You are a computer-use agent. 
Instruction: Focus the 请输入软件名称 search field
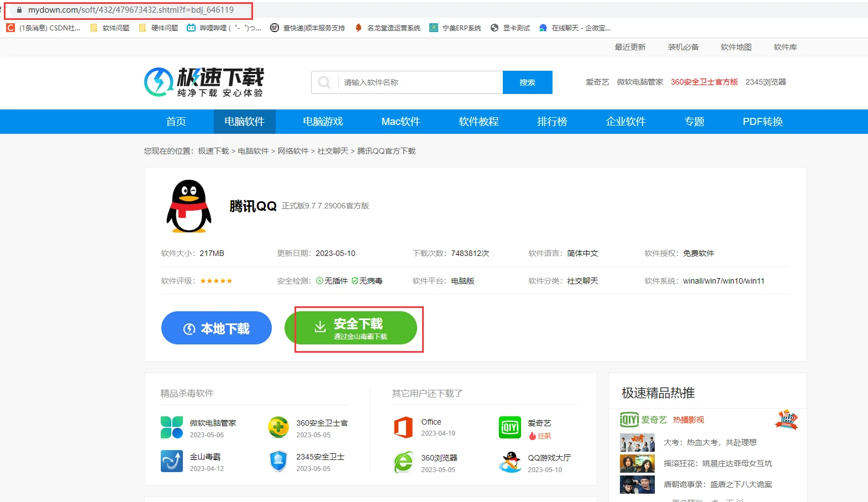click(420, 82)
